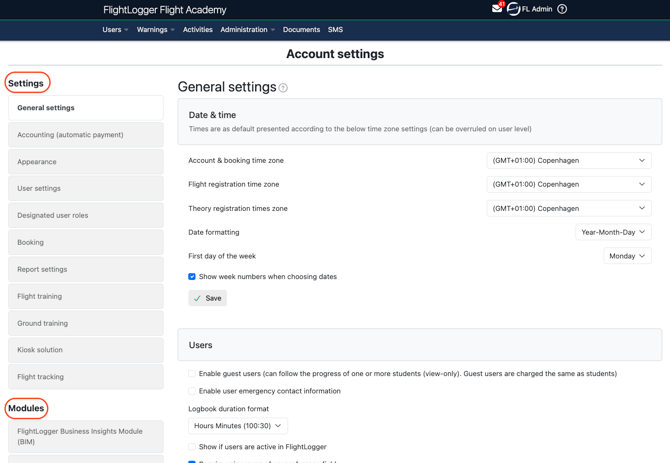Open First day of the week dropdown

[627, 256]
